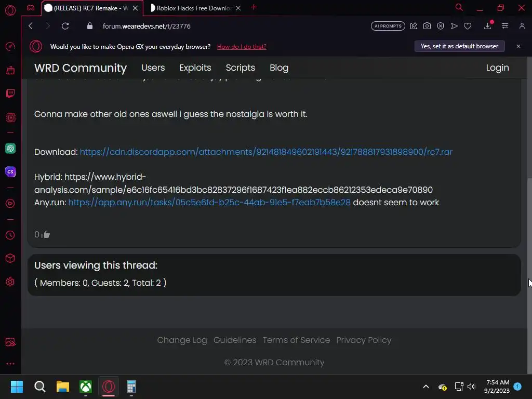Open the Exploits menu item
This screenshot has height=399, width=532.
coord(195,68)
